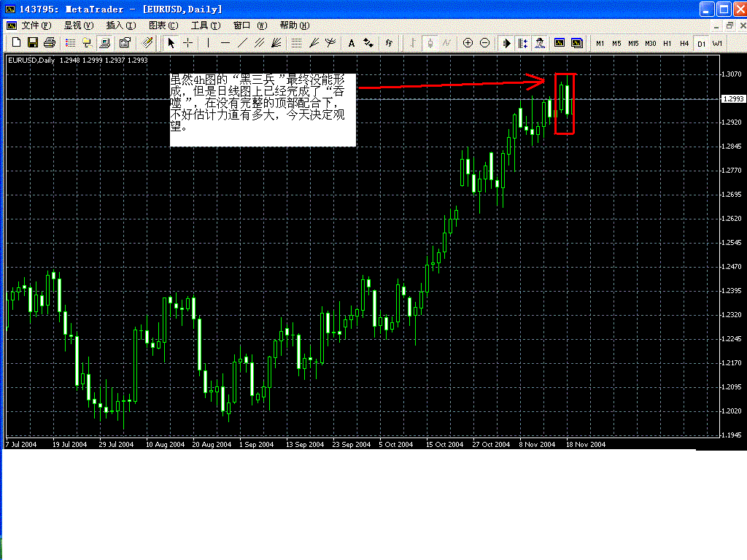Select the Andrews pitchfork tool
747x560 pixels.
pyautogui.click(x=330, y=43)
